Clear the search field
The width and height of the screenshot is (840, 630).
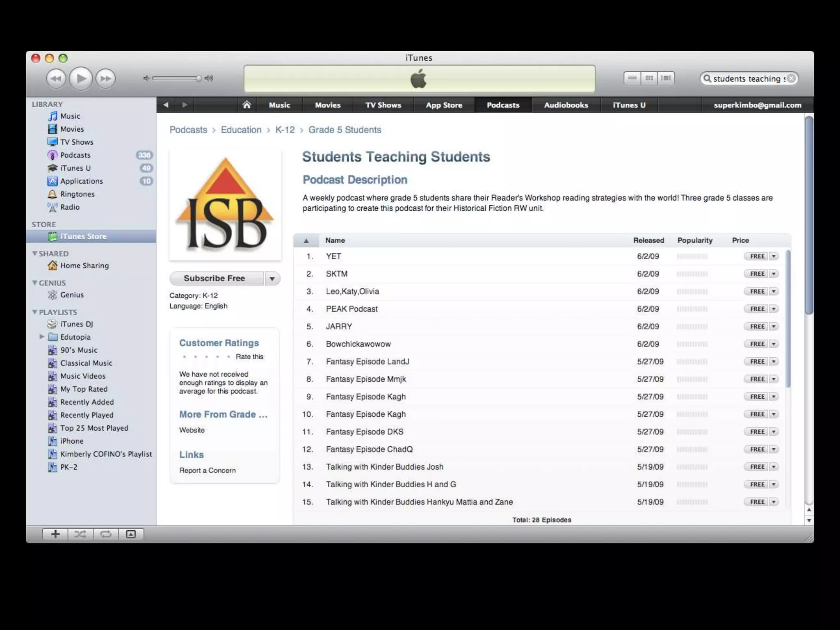pyautogui.click(x=791, y=78)
